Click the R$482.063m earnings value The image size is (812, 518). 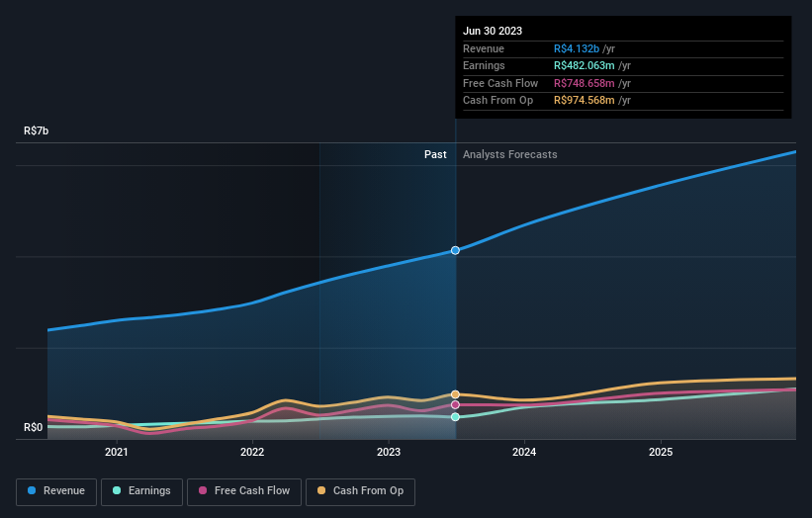coord(585,65)
